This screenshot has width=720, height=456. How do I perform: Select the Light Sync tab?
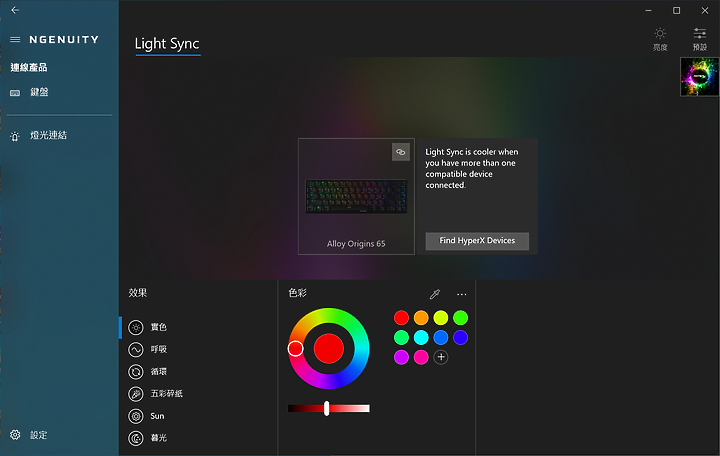(x=167, y=44)
